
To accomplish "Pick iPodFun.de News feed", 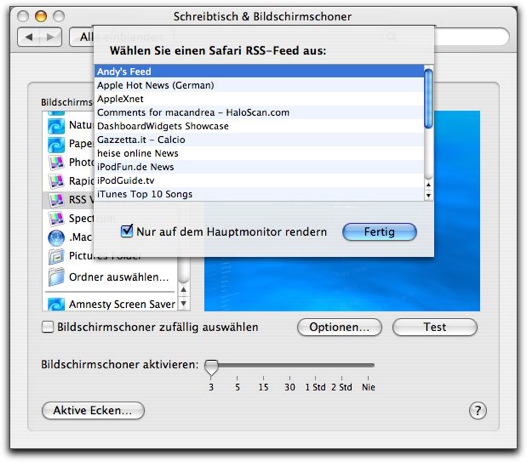I will click(x=259, y=167).
